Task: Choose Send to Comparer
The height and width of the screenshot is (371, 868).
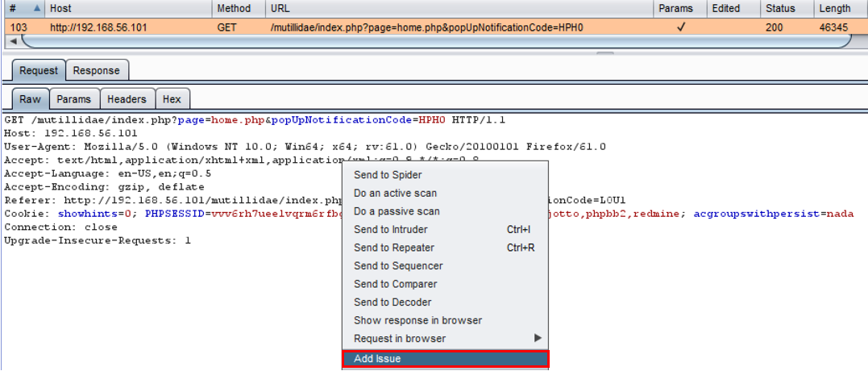Action: tap(445, 284)
